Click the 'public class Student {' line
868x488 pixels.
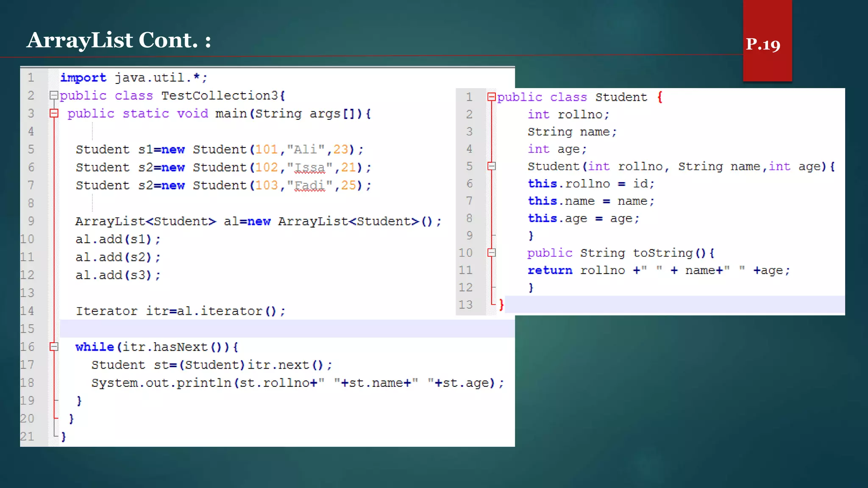[x=580, y=97]
